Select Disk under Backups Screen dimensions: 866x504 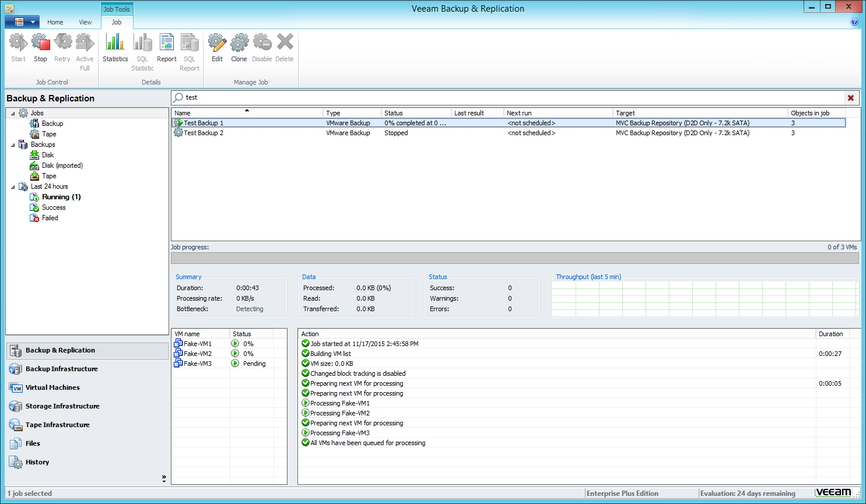click(48, 155)
